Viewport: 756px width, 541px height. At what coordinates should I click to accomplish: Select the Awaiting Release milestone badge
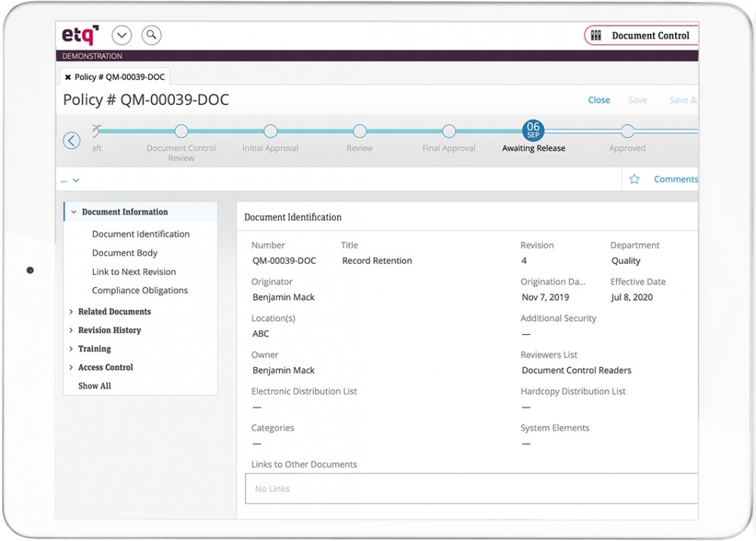coord(533,130)
